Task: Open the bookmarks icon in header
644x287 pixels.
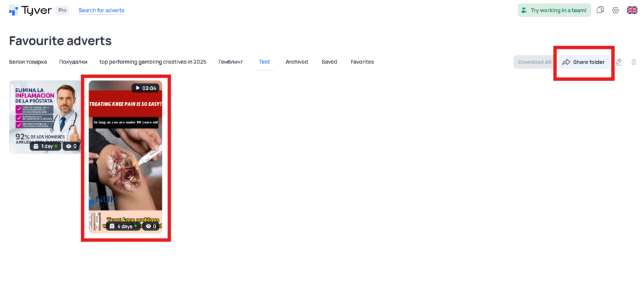Action: coord(600,11)
